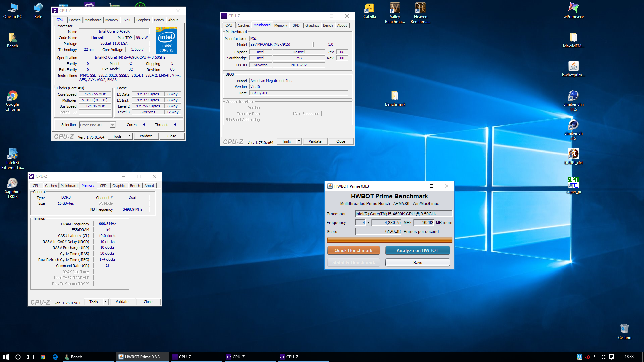Launch the Valley Benchmark desktop shortcut
This screenshot has width=644, height=362.
pyautogui.click(x=395, y=13)
